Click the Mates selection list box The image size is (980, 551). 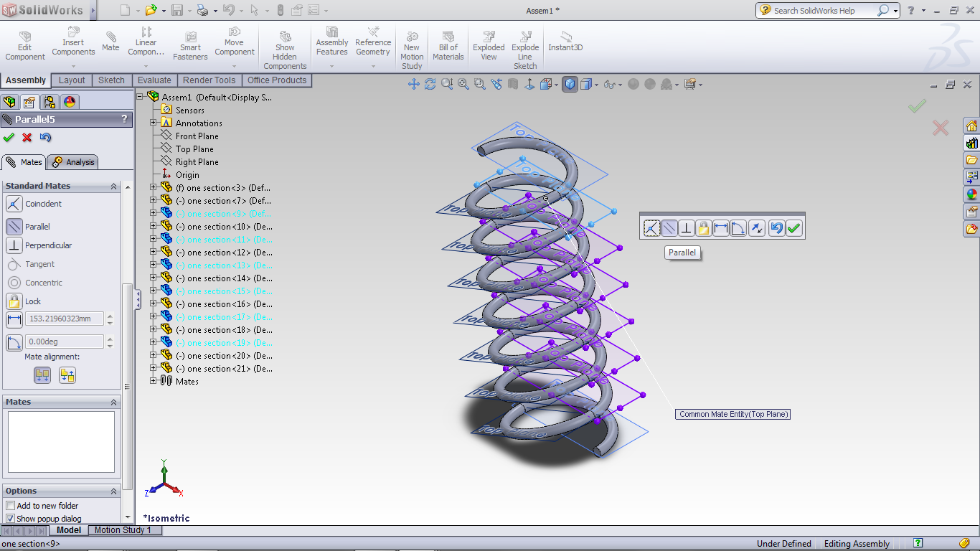pos(61,441)
